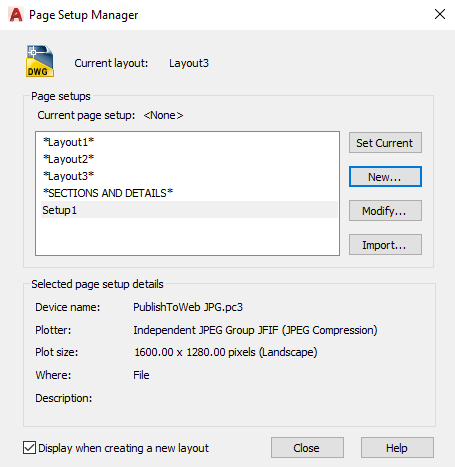
Task: Select *Layout1* in page setups list
Action: (68, 142)
